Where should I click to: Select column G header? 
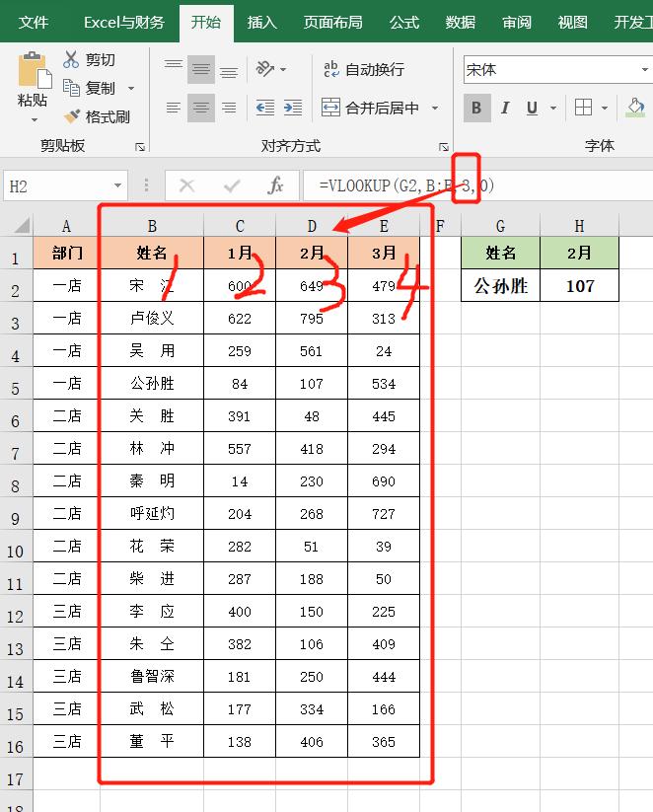coord(500,226)
